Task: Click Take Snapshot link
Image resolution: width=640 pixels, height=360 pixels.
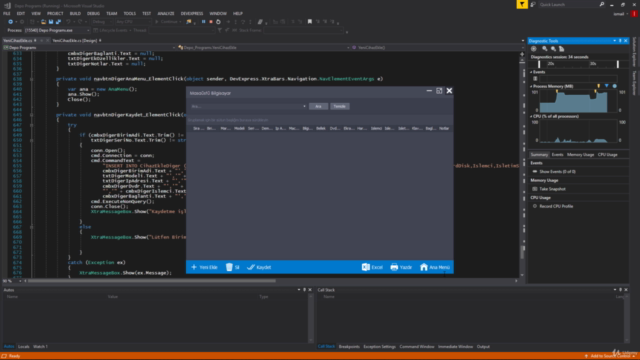Action: (552, 189)
